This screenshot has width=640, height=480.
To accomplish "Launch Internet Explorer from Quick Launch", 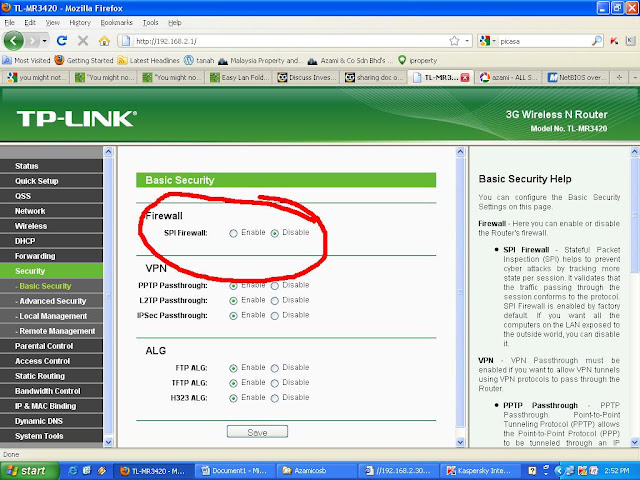I will 73,471.
